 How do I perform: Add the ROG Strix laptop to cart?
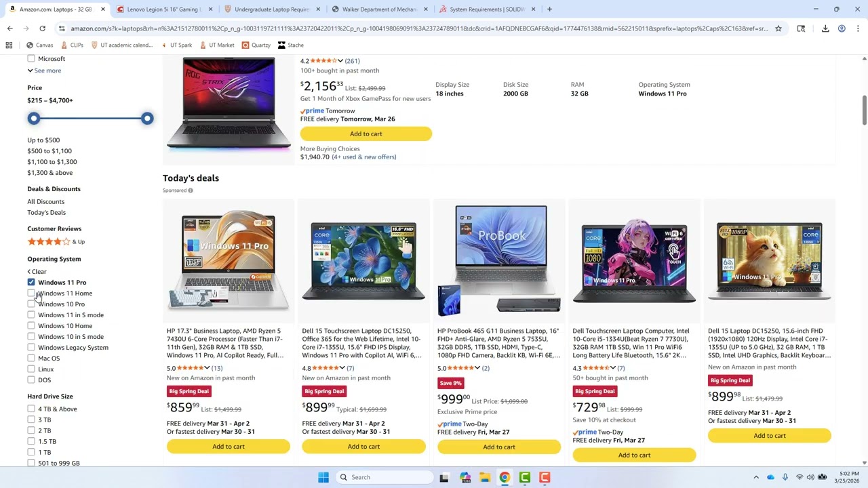366,134
